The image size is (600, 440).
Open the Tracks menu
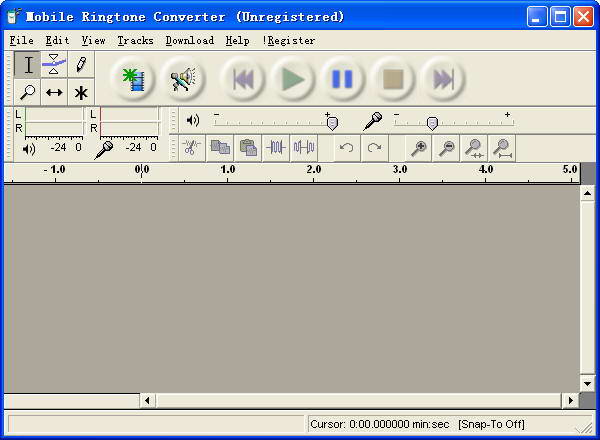pyautogui.click(x=135, y=40)
